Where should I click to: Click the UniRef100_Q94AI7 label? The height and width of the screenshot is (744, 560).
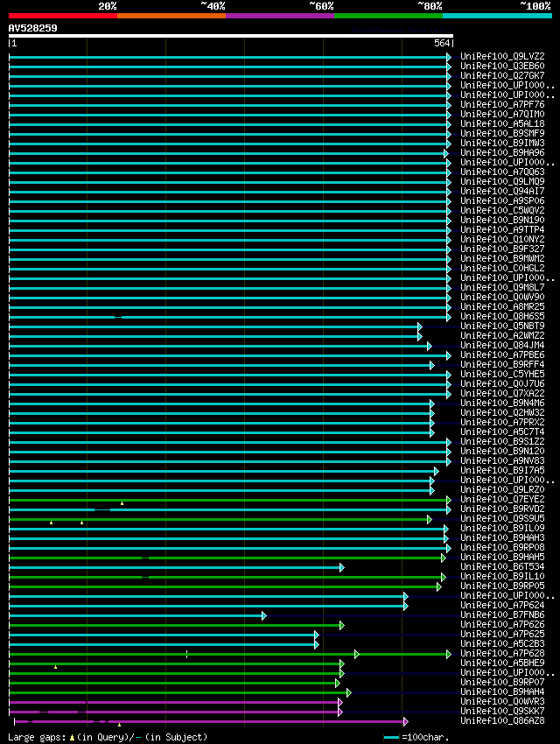[x=502, y=191]
